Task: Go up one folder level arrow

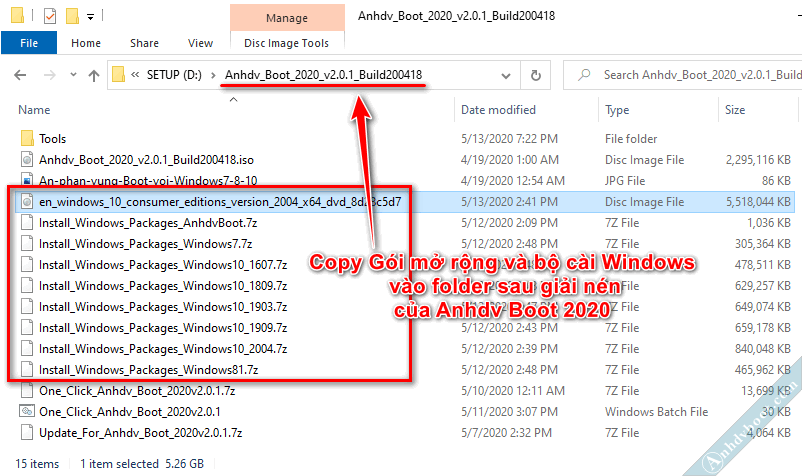Action: point(94,76)
